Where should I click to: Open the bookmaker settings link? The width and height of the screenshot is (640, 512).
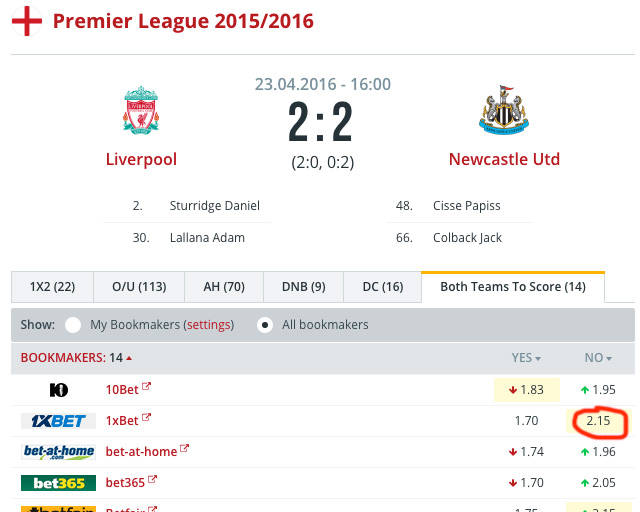point(208,325)
